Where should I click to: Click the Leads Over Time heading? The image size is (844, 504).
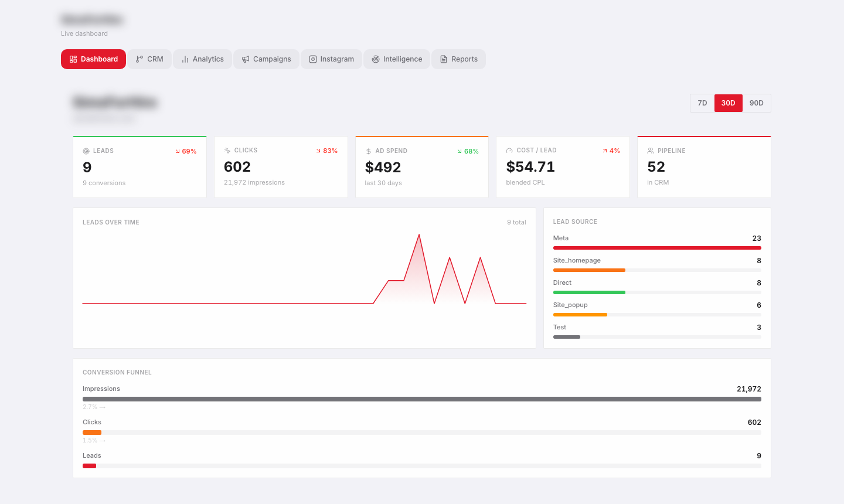[x=111, y=222]
